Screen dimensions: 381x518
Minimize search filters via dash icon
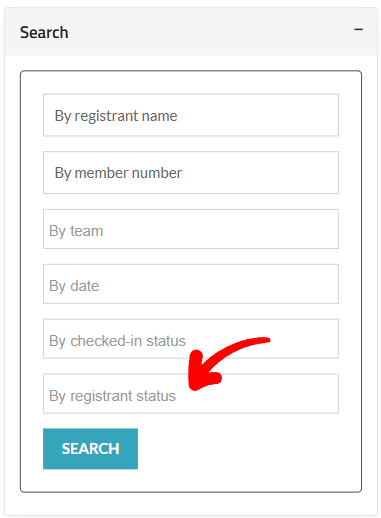coord(358,30)
